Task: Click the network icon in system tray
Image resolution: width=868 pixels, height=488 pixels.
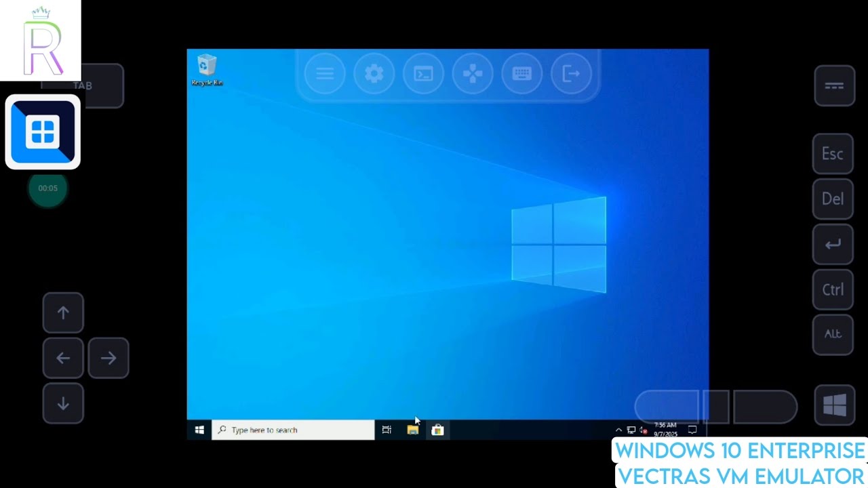Action: tap(631, 430)
